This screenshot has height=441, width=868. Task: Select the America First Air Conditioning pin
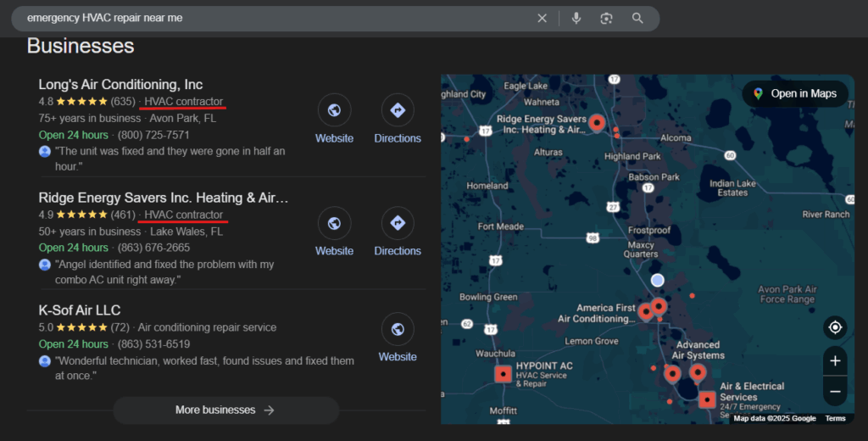(x=645, y=311)
